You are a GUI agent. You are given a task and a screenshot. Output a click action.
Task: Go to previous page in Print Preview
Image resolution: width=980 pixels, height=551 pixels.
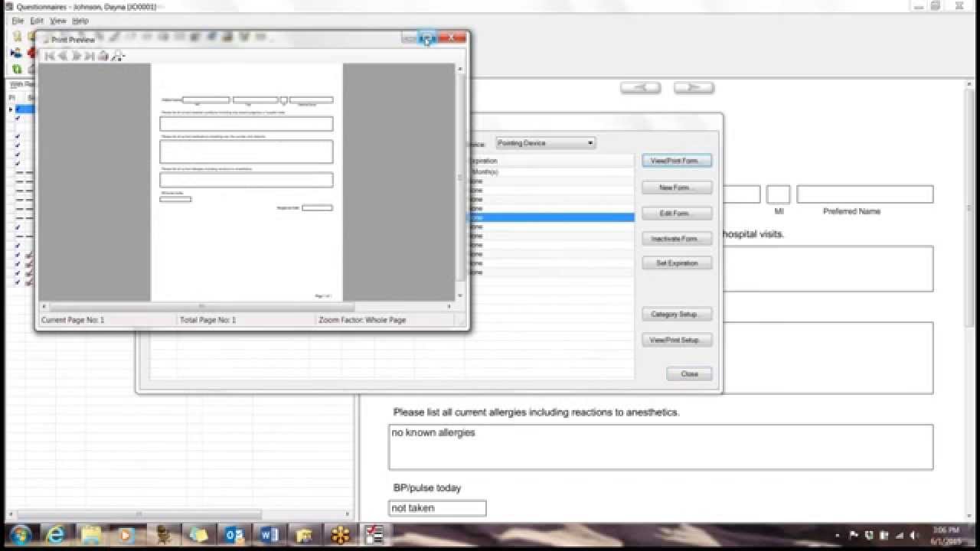tap(63, 56)
